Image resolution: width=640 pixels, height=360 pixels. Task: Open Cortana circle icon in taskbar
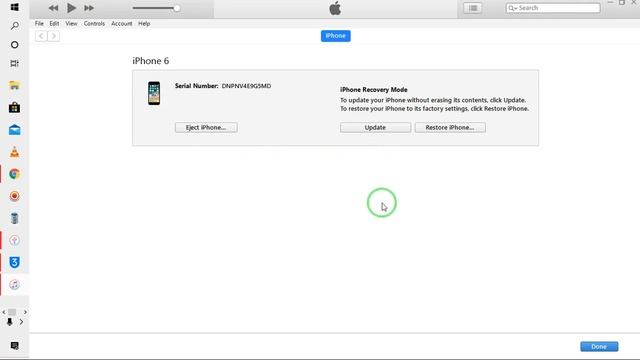(x=14, y=44)
